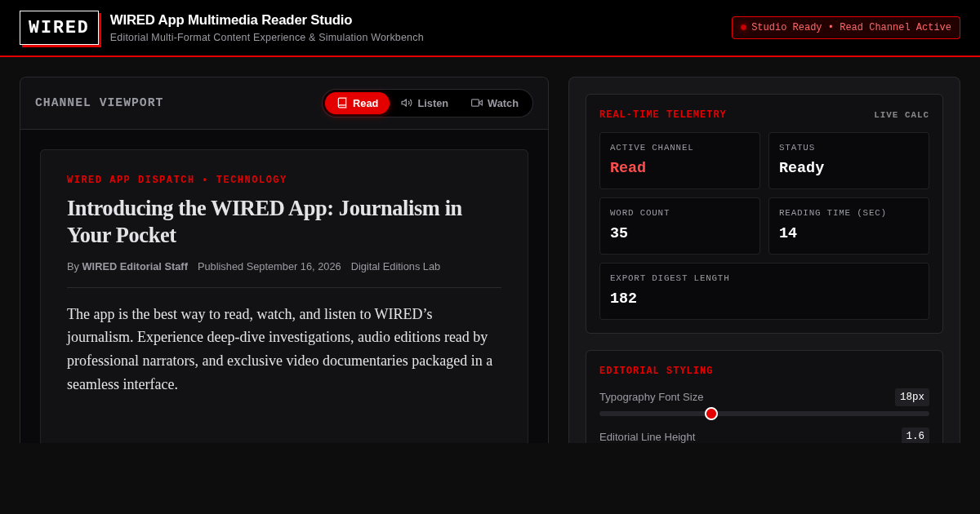This screenshot has height=514, width=980.
Task: Click the Reading Time value 14
Action: [x=788, y=233]
